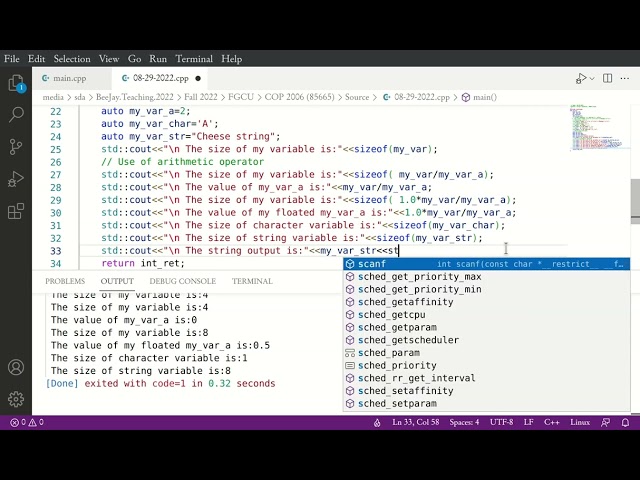Open the Extensions view icon
The height and width of the screenshot is (480, 640).
click(16, 211)
